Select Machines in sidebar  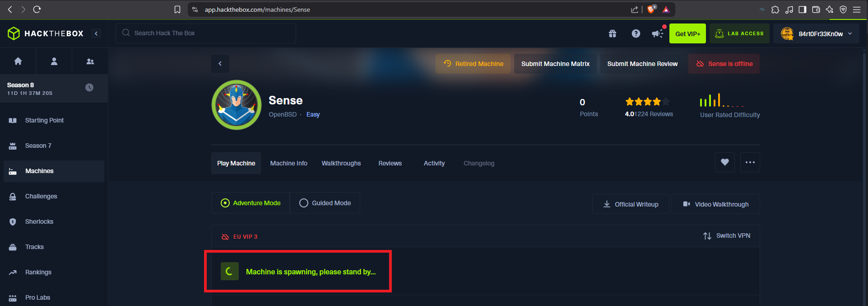coord(54,171)
